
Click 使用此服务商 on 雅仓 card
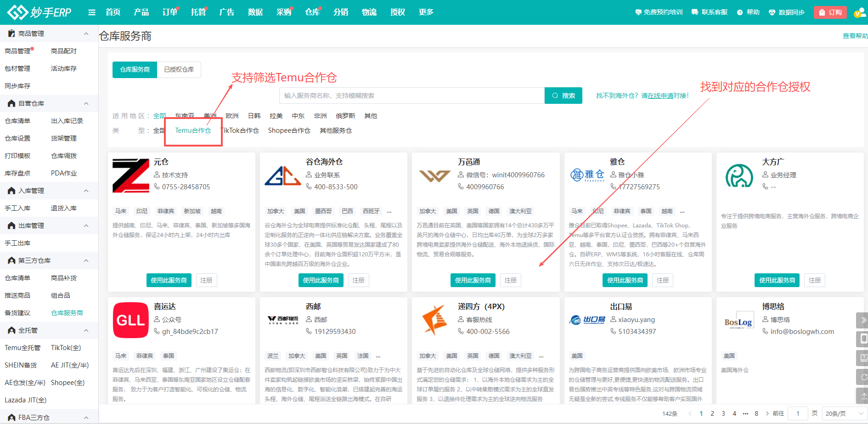click(x=625, y=280)
